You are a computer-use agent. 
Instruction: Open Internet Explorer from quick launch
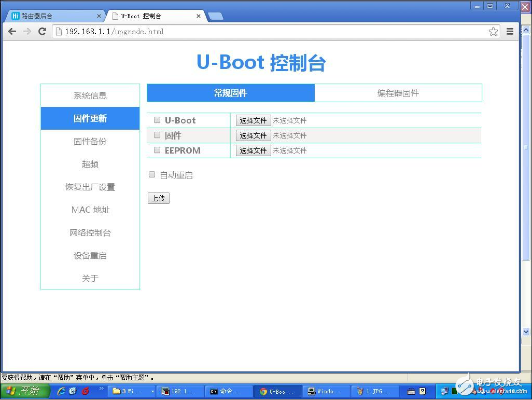pos(61,391)
